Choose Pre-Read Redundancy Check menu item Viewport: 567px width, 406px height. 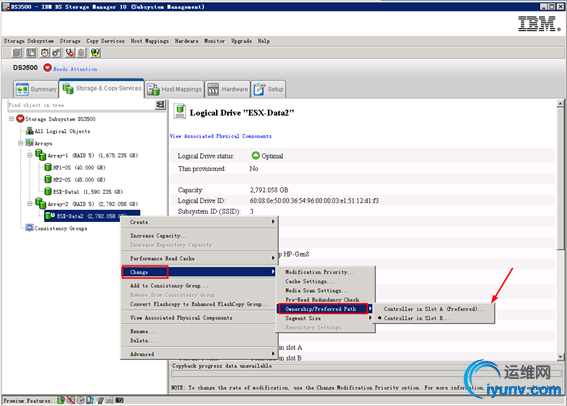[x=325, y=300]
